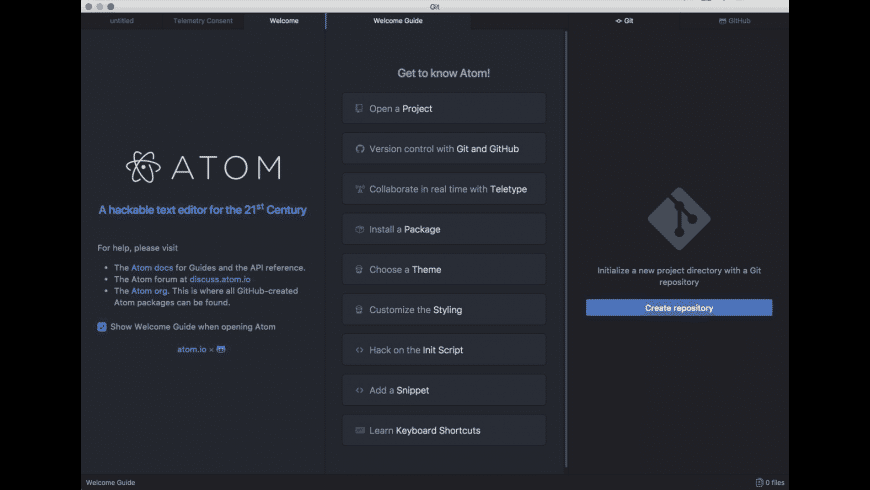Switch to the untitled tab
This screenshot has height=490, width=870.
[x=122, y=21]
